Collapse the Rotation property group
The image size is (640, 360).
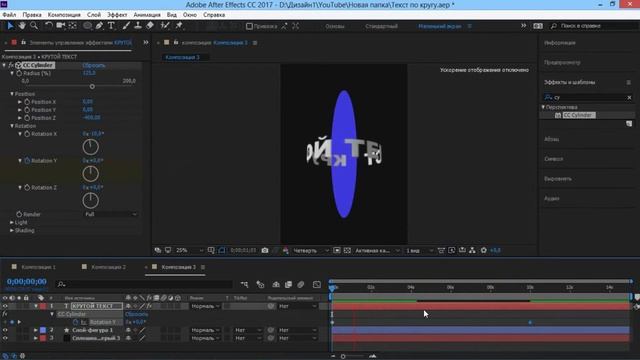[12, 126]
